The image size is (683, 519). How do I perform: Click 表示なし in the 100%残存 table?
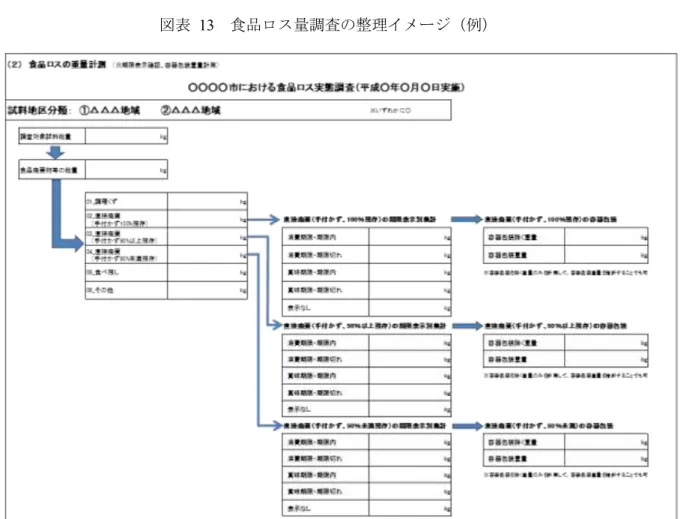tap(325, 308)
